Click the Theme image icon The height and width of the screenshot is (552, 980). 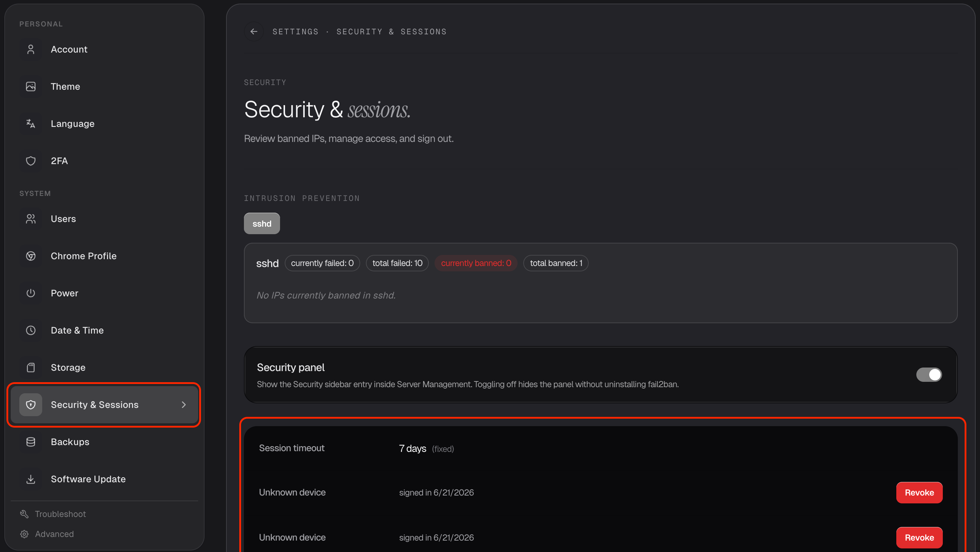[x=31, y=87]
